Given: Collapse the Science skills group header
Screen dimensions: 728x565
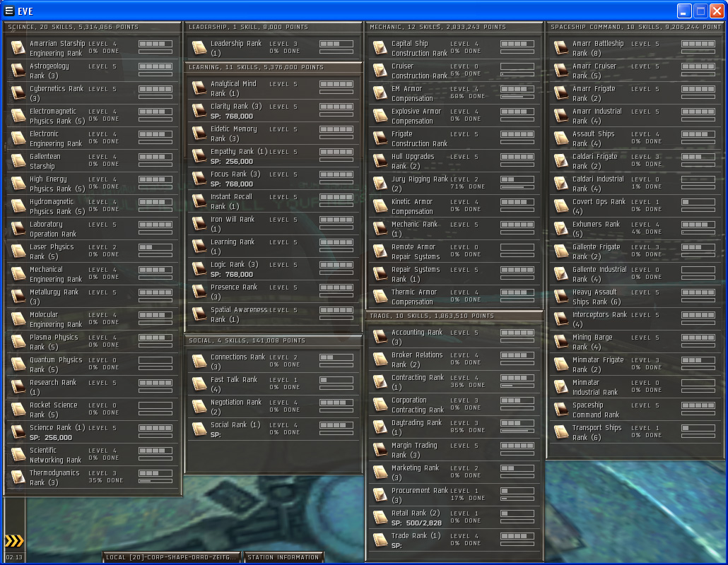Looking at the screenshot, I should 93,27.
